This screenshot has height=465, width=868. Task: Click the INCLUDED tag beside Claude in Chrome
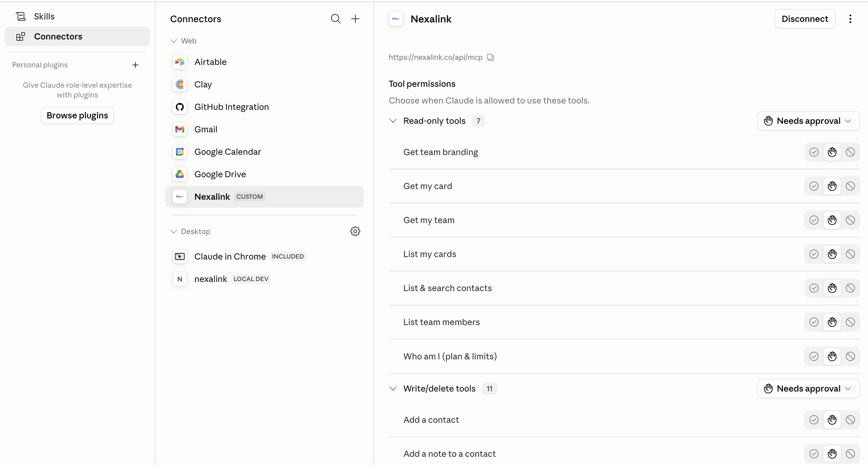(x=288, y=256)
